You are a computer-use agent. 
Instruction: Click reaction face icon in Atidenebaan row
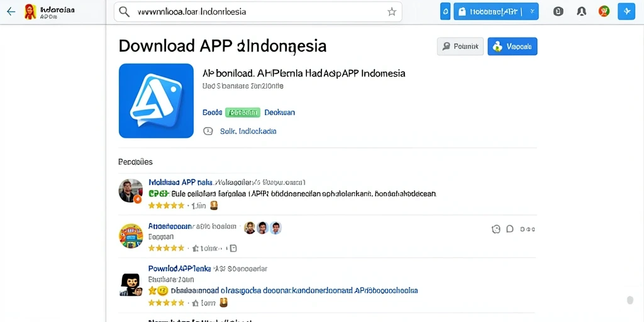tap(496, 229)
